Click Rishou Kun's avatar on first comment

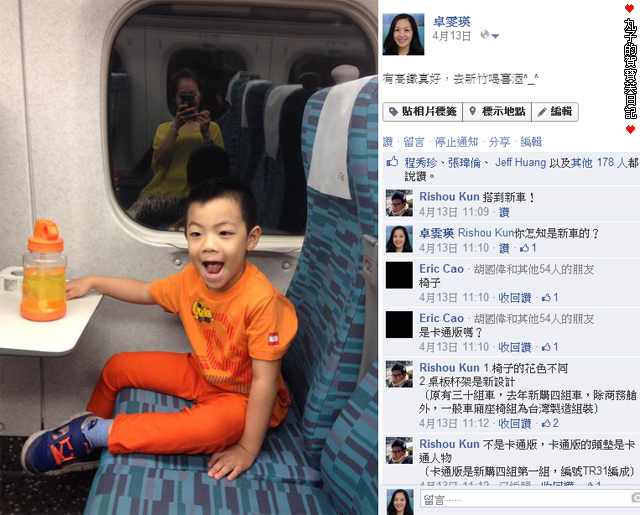pos(399,203)
